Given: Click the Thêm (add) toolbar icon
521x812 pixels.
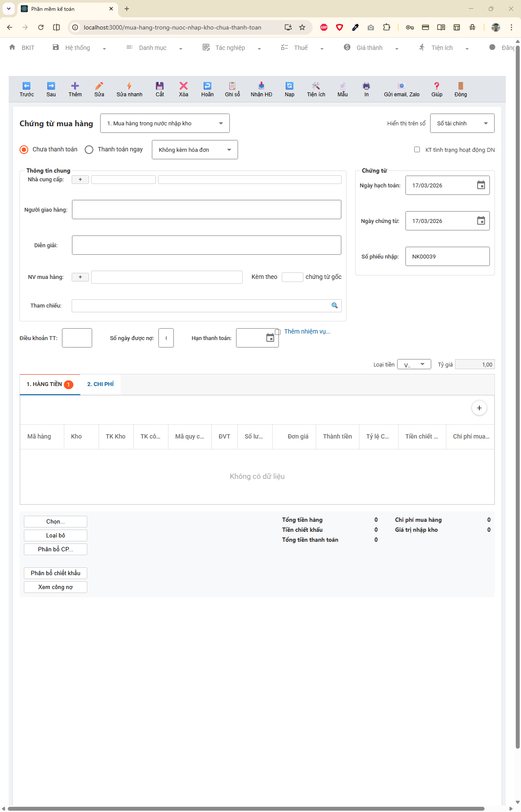Looking at the screenshot, I should [x=75, y=86].
